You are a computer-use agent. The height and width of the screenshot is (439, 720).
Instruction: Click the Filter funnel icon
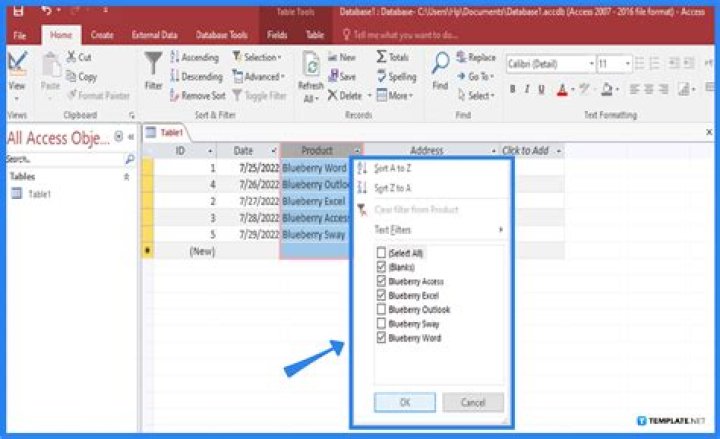(153, 63)
